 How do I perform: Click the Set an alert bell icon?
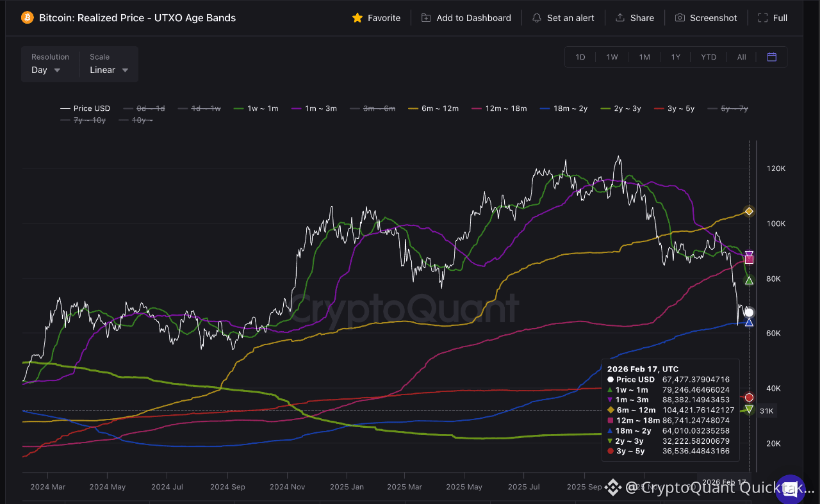(537, 18)
